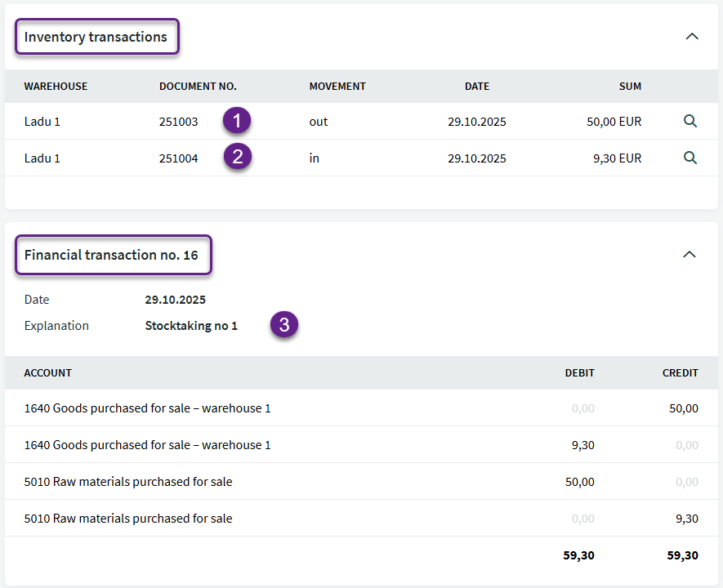Open document number 251003
Screen dimensions: 723x588
point(178,122)
